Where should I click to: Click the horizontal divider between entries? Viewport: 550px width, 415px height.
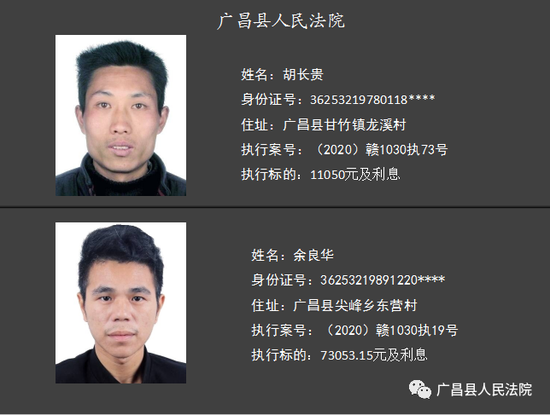(x=275, y=207)
